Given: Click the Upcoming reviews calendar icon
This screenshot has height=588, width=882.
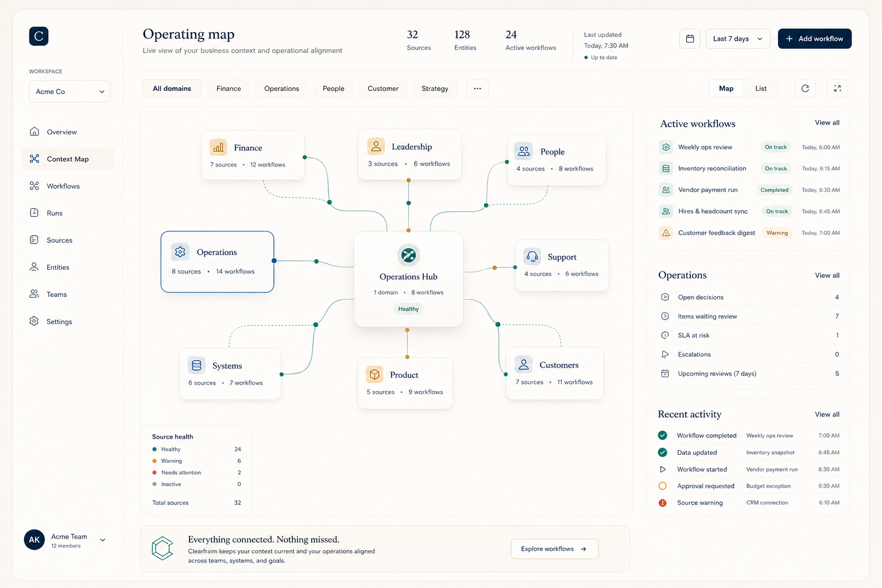Looking at the screenshot, I should tap(665, 373).
